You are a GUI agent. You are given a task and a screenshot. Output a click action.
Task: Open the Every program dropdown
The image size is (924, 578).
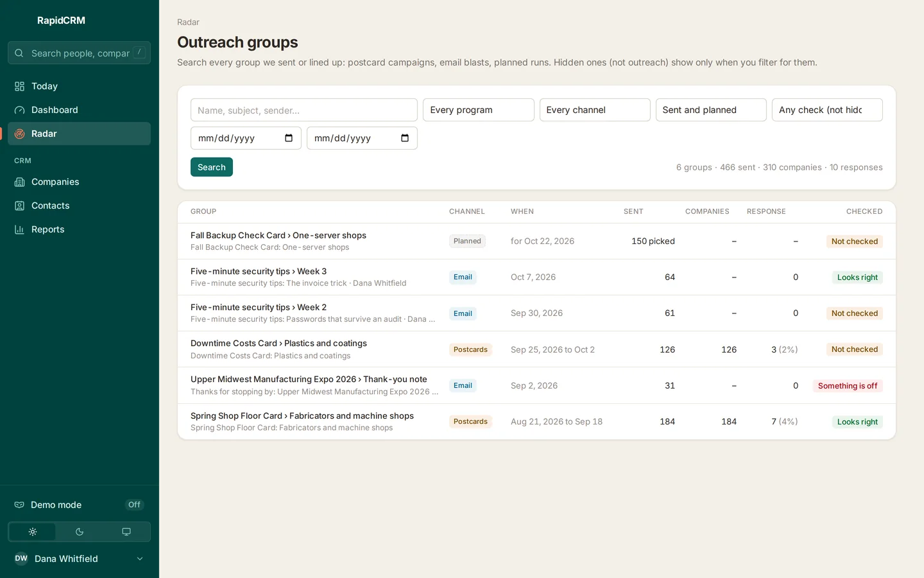tap(479, 110)
